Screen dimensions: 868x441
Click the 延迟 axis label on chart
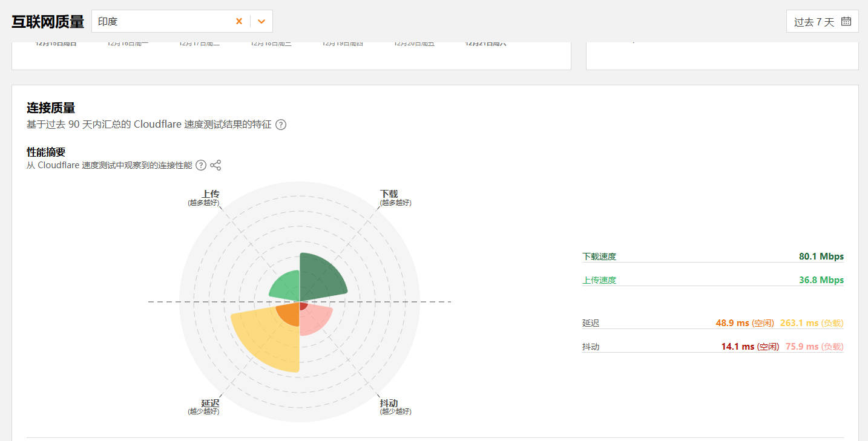click(210, 403)
